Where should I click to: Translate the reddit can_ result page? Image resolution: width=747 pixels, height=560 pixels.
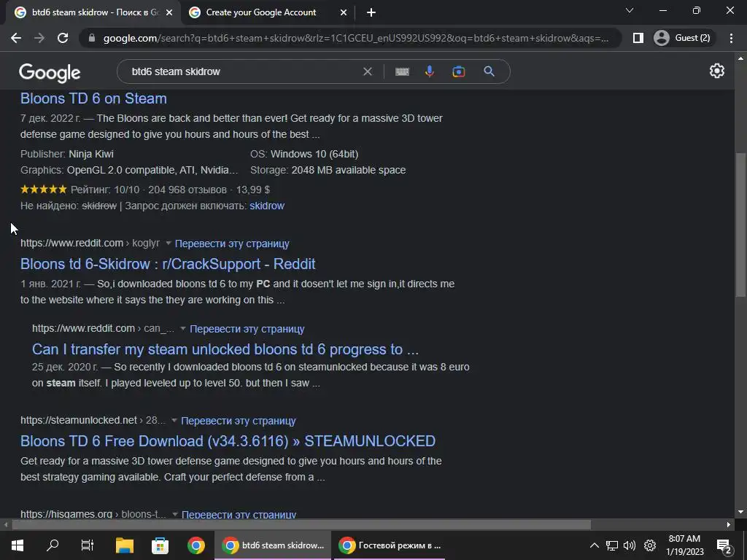247,329
